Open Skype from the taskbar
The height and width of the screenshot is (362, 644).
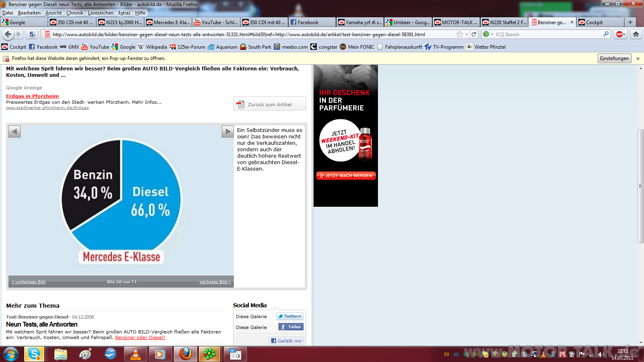(x=34, y=354)
